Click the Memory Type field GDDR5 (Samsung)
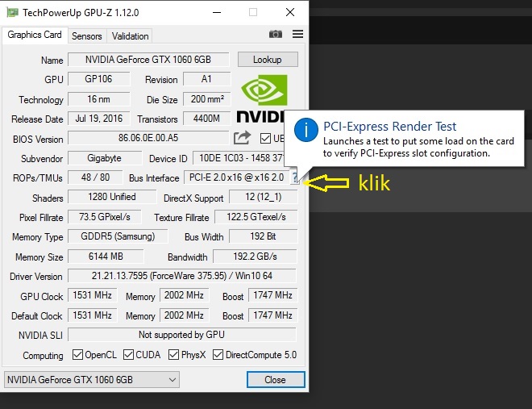532x409 pixels. coord(118,236)
